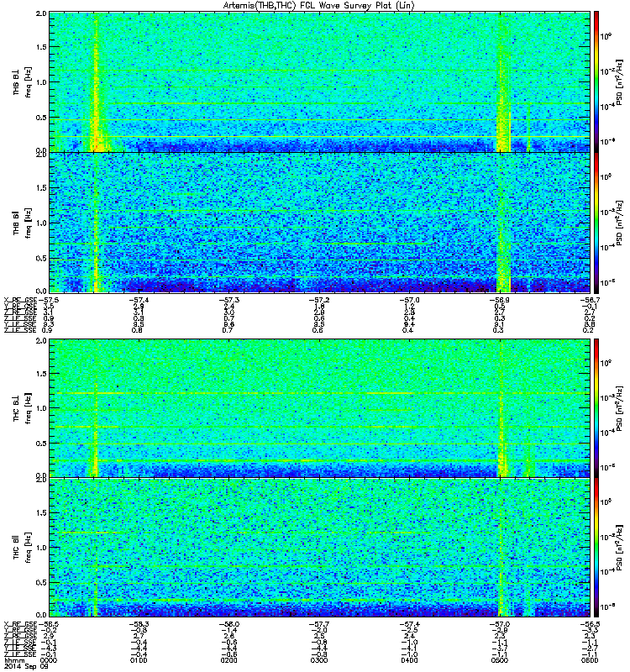Click the bottom THC parallel panel color bar
630x672 pixels.
(x=596, y=548)
